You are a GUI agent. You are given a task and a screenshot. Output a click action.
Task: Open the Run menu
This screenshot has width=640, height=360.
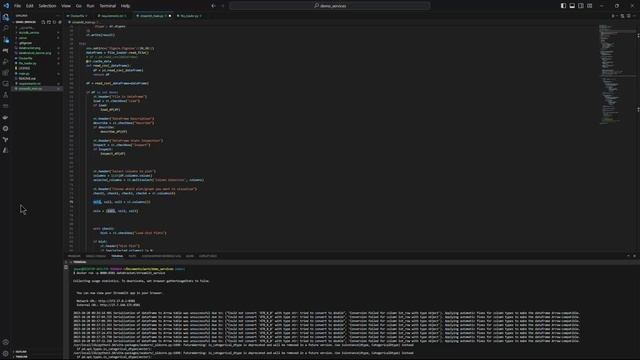click(90, 6)
